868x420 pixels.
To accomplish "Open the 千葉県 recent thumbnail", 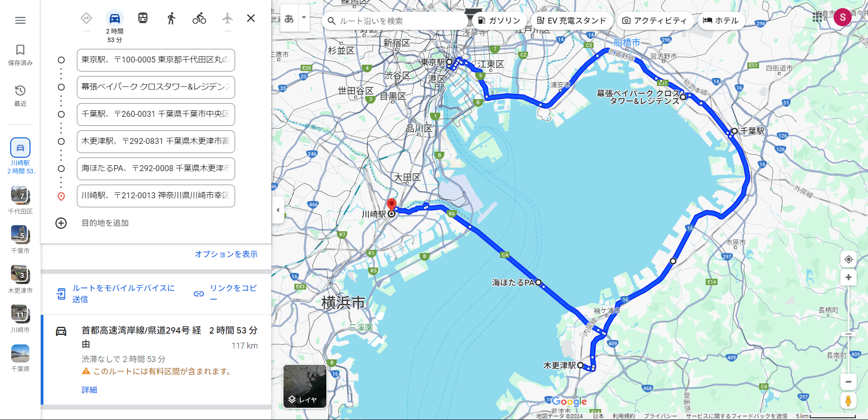I will coord(20,358).
